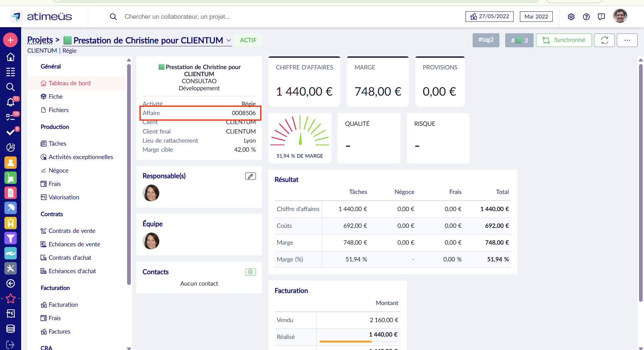Image resolution: width=644 pixels, height=350 pixels.
Task: Open Valorisation menu item
Action: [x=77, y=197]
